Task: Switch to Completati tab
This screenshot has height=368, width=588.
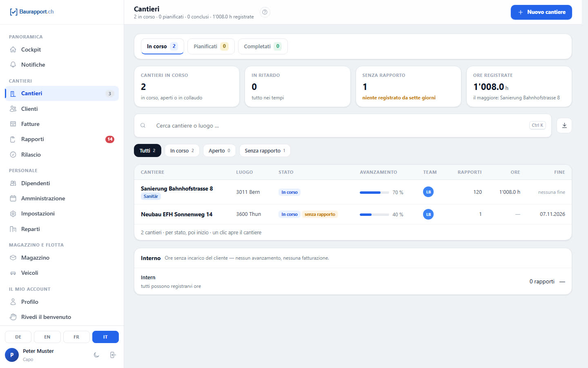Action: coord(263,46)
